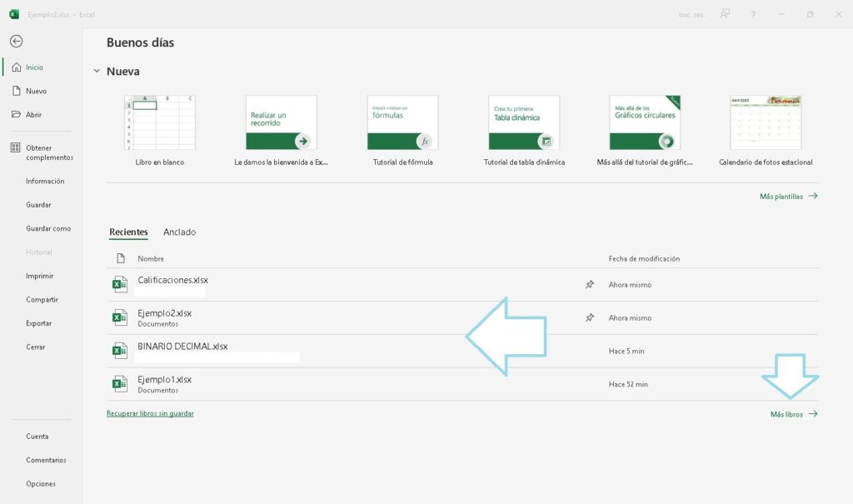The image size is (853, 504).
Task: Click the help question mark icon
Action: click(x=753, y=14)
